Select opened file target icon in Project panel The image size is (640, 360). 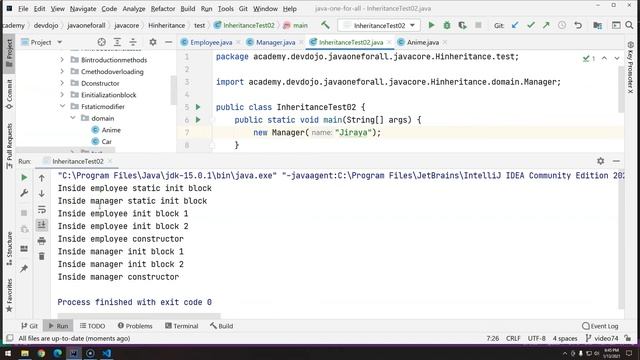102,42
